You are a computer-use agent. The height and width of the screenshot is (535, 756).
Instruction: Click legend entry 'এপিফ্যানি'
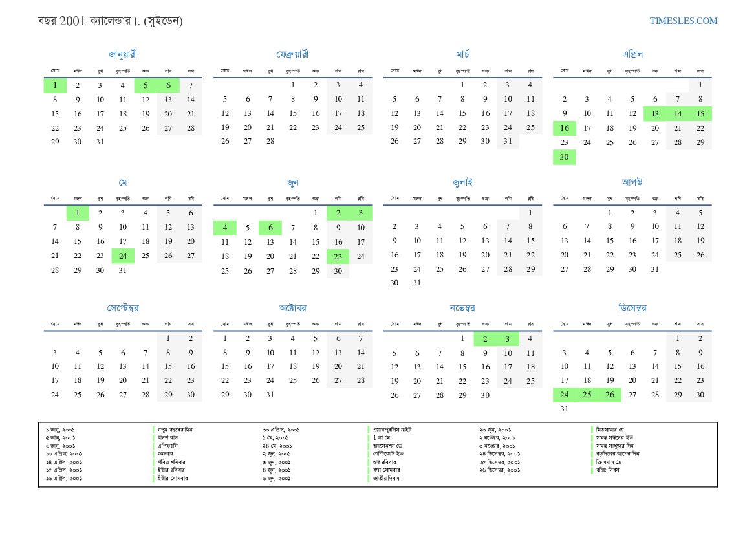(167, 446)
